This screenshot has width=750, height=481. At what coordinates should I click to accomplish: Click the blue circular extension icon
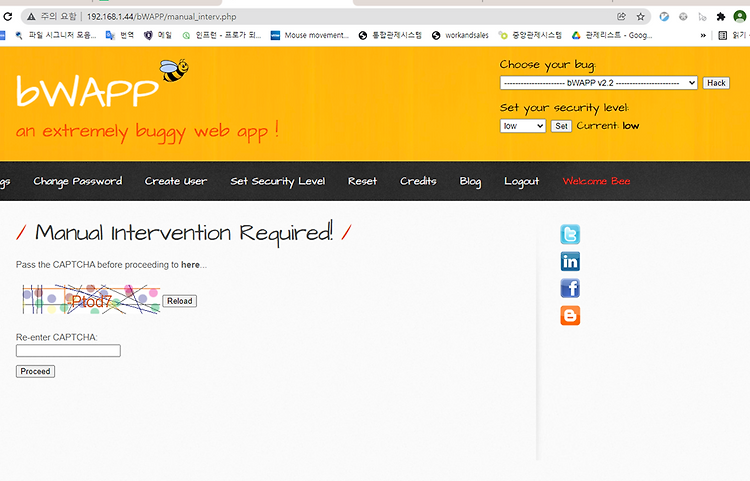click(x=664, y=17)
